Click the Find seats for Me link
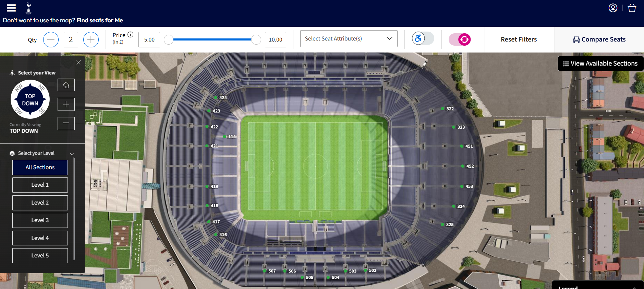The image size is (644, 289). coord(99,21)
